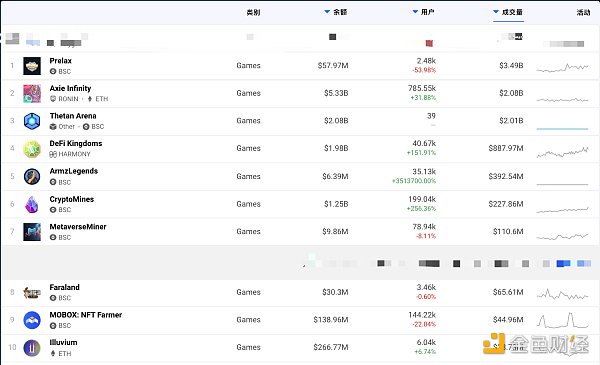
Task: Select the 785.55k users value
Action: pos(422,88)
